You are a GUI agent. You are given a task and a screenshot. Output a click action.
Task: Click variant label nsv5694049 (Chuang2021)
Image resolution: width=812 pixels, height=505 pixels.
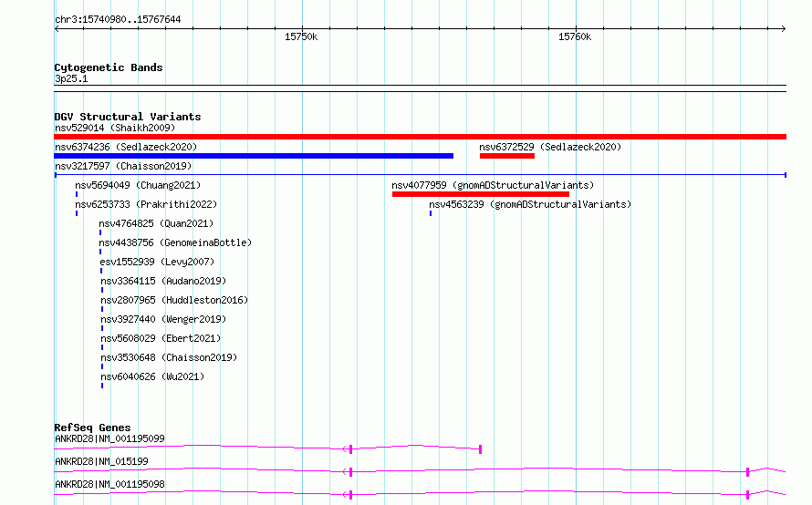click(x=138, y=185)
